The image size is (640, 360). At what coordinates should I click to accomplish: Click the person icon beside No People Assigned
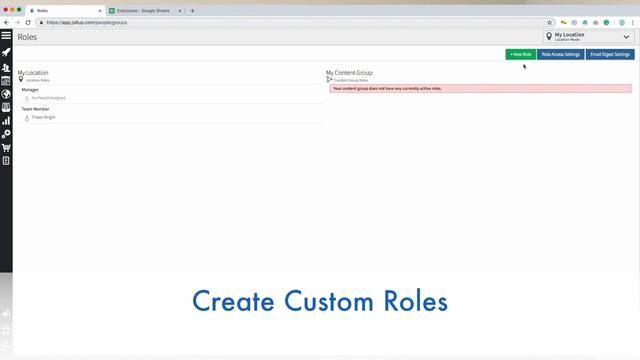[27, 98]
